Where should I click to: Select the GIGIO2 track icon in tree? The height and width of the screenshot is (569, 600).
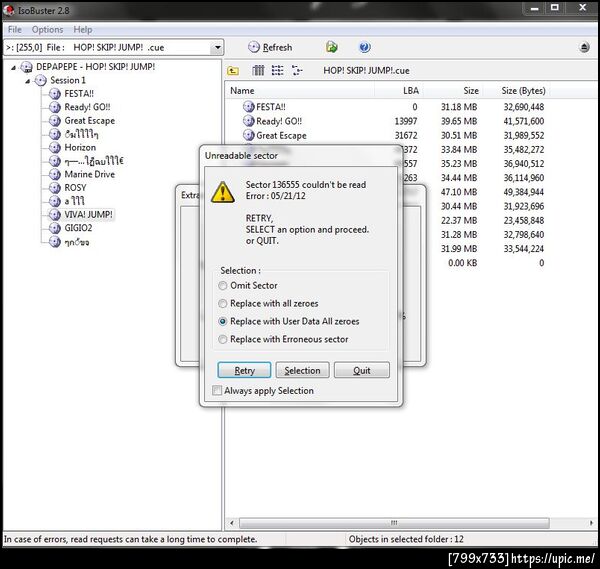pyautogui.click(x=55, y=228)
